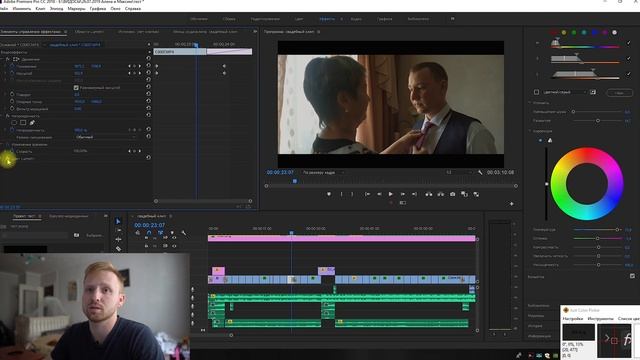The height and width of the screenshot is (360, 640).
Task: Click the rectangle mask tool under Opacity
Action: click(23, 122)
